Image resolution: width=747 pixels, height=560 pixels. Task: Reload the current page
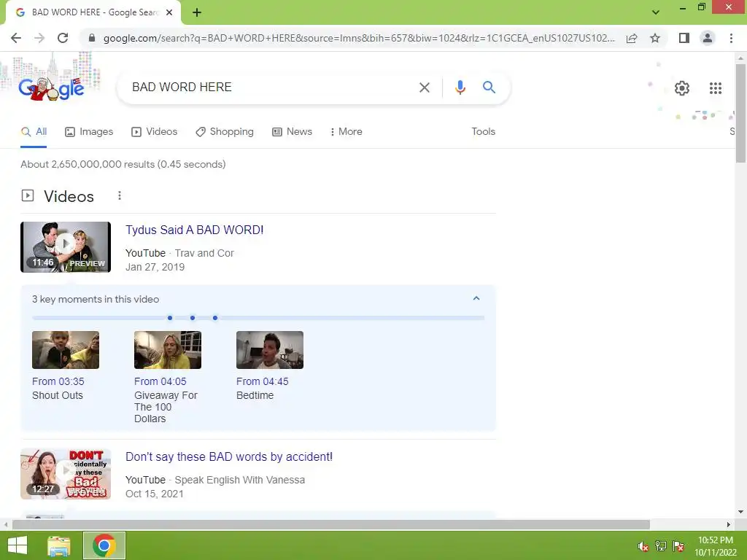[63, 38]
